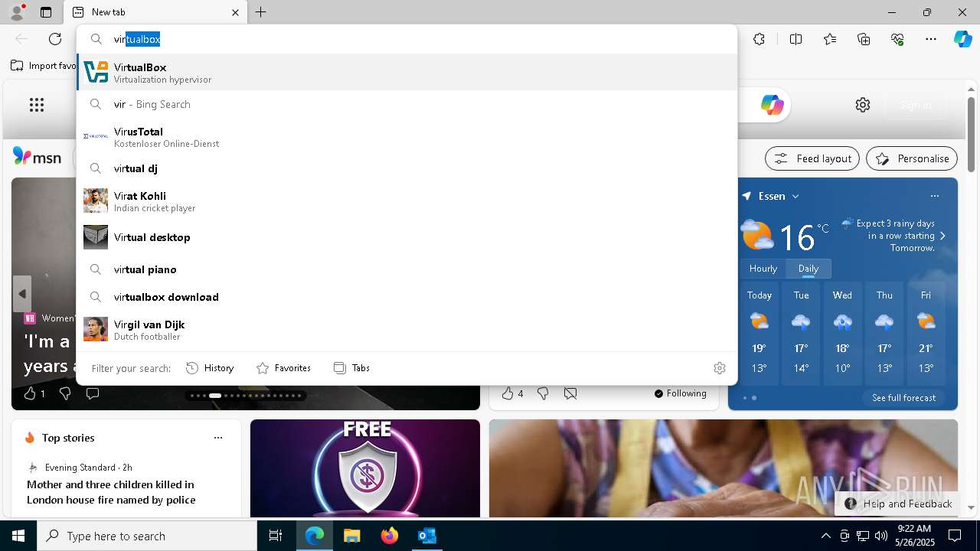Open the FREE shield ad thumbnail
This screenshot has width=980, height=551.
point(365,468)
